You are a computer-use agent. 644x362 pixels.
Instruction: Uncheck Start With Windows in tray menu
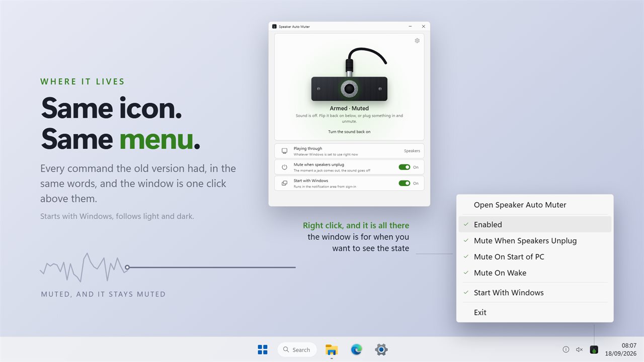pos(535,292)
